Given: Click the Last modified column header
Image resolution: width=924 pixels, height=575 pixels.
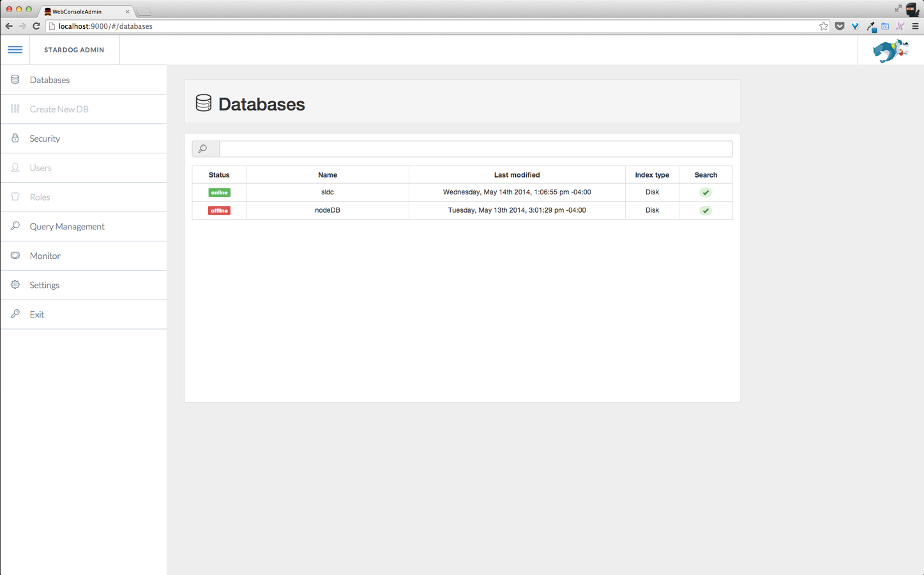Looking at the screenshot, I should (x=517, y=175).
